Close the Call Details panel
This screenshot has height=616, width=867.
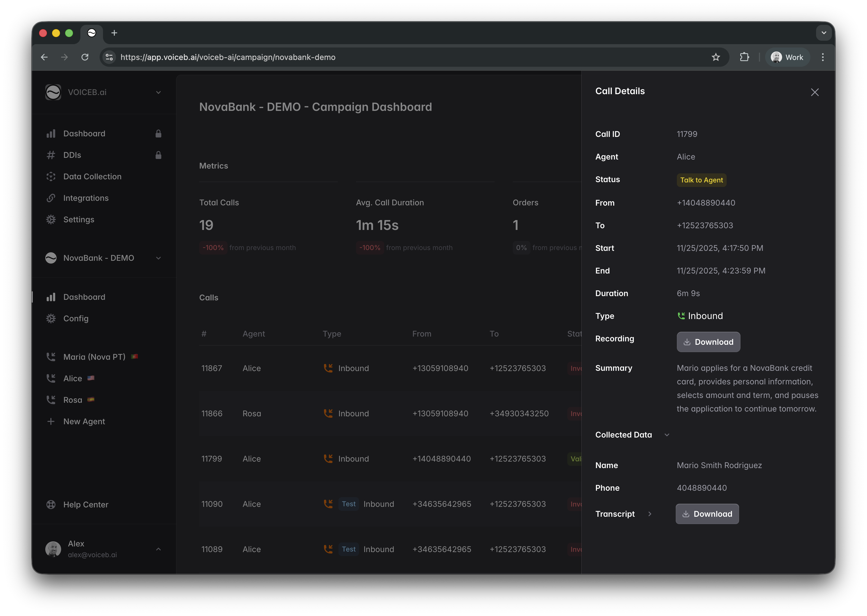[815, 92]
